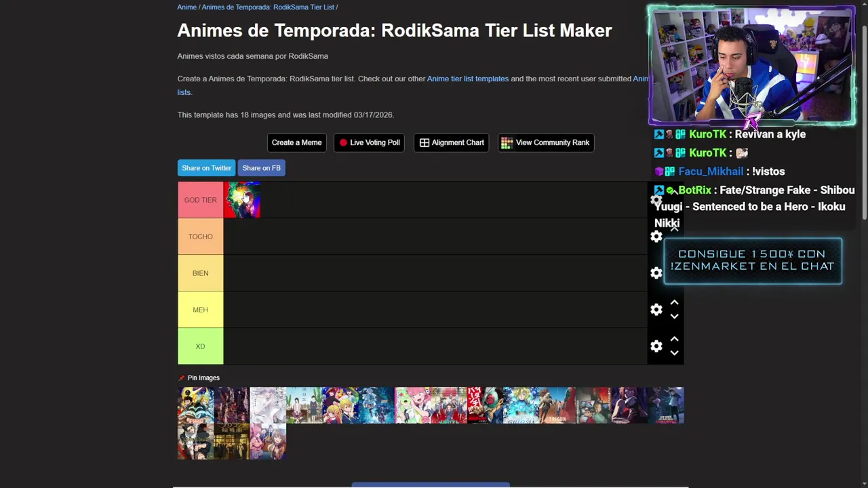The image size is (868, 488).
Task: Open settings gear for TOCHO tier
Action: pos(656,237)
